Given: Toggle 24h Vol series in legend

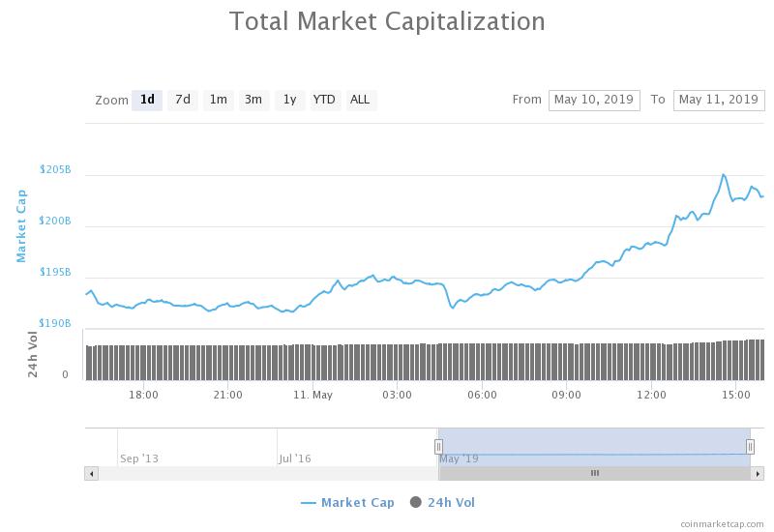Looking at the screenshot, I should [x=449, y=502].
